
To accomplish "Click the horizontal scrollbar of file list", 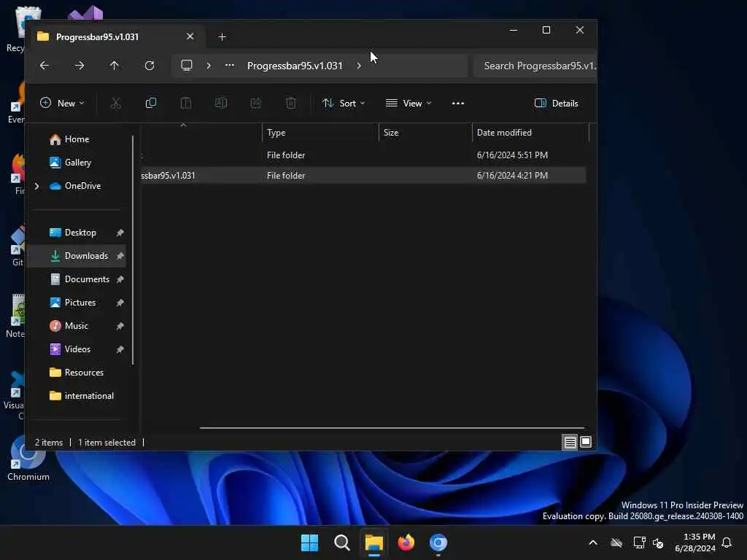I will [392, 428].
